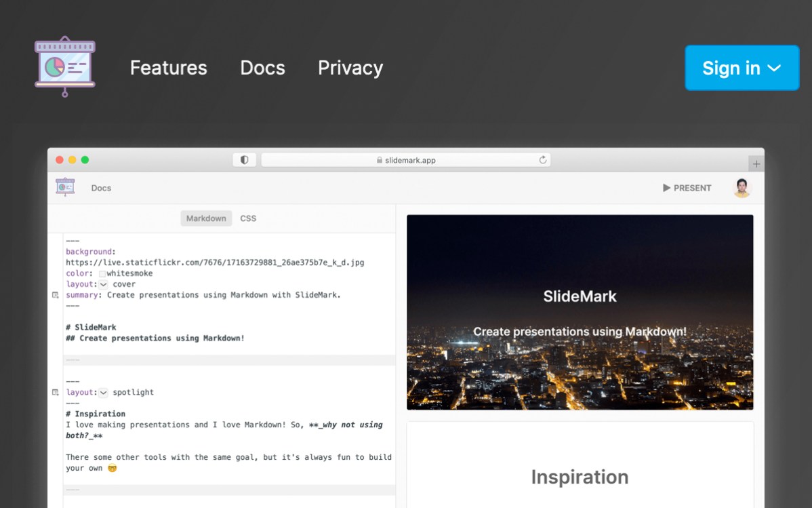
Task: Click the whitesmoke color swatch
Action: pyautogui.click(x=102, y=274)
